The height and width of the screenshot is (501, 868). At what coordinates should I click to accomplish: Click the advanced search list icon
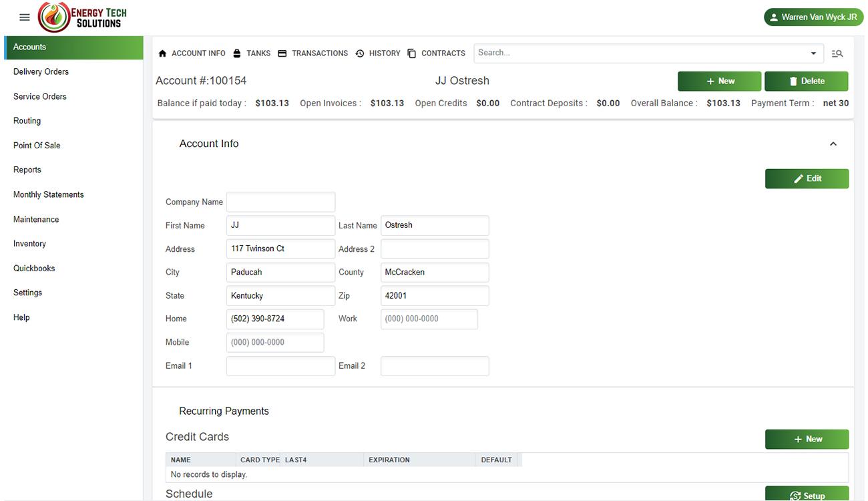tap(837, 53)
